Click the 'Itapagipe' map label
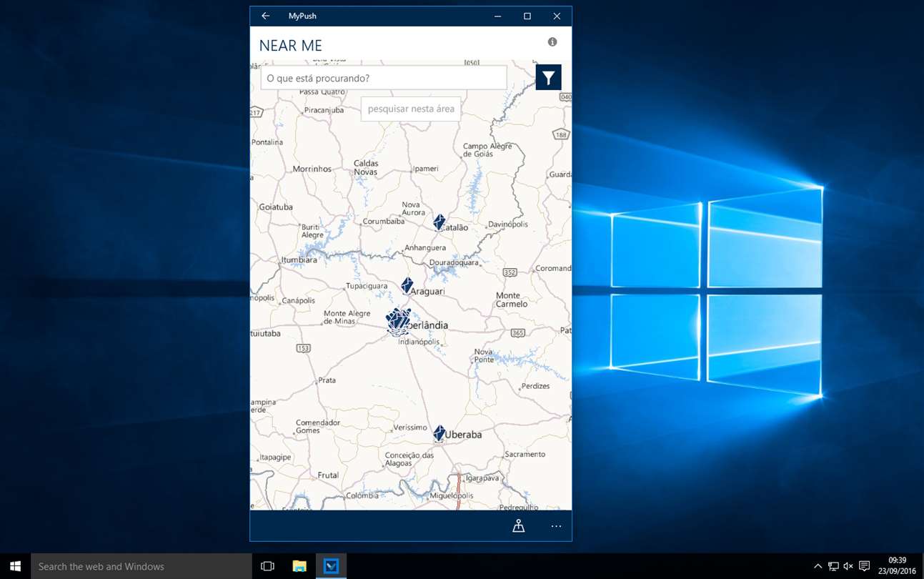Viewport: 924px width, 579px height. pyautogui.click(x=275, y=457)
